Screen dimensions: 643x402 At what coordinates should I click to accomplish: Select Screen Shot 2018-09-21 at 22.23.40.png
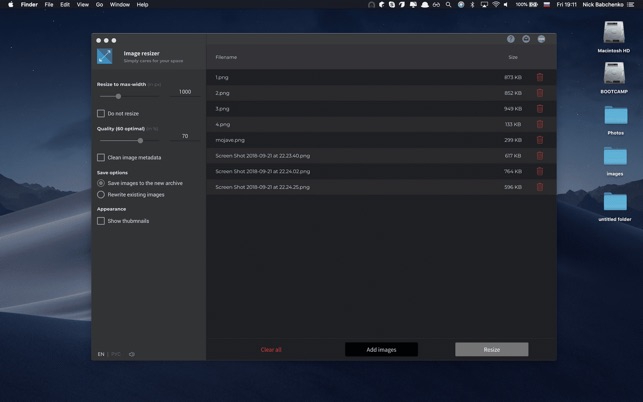pos(263,156)
